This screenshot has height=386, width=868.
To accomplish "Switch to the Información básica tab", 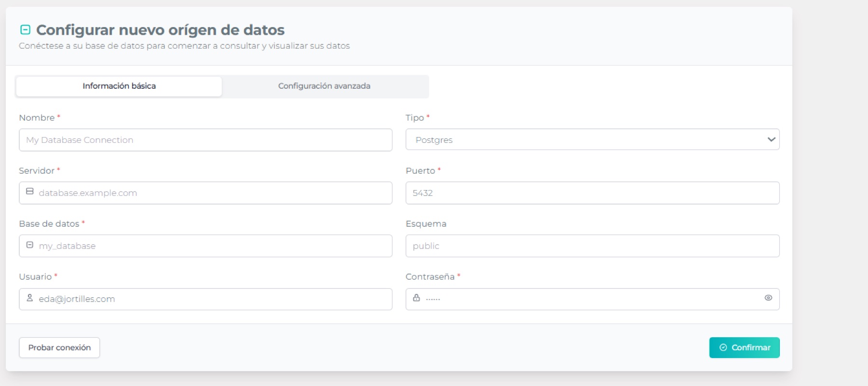I will 119,86.
